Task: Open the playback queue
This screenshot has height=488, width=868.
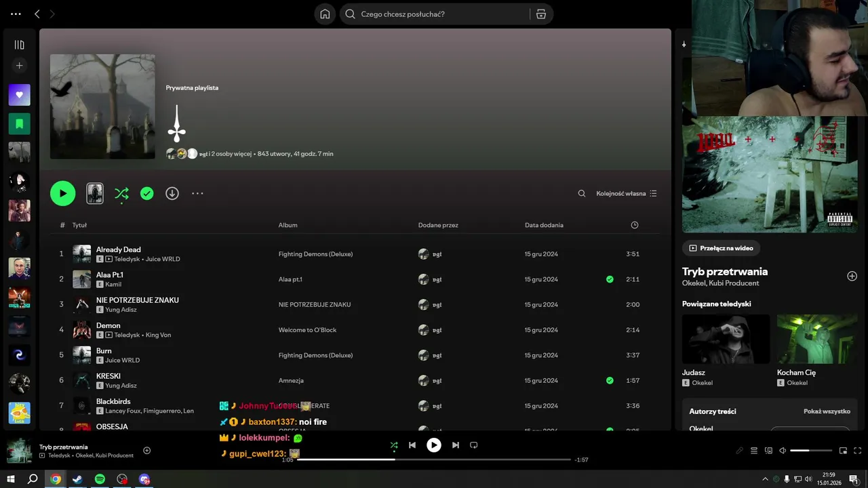Action: [x=754, y=451]
